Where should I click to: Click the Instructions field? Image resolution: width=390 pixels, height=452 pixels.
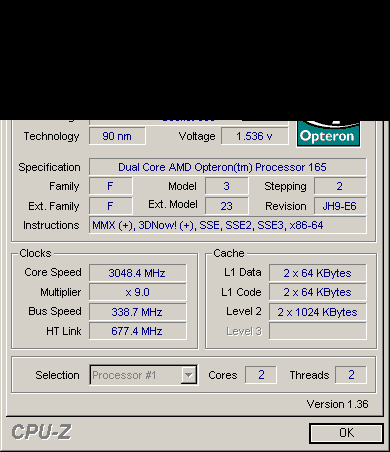click(228, 225)
